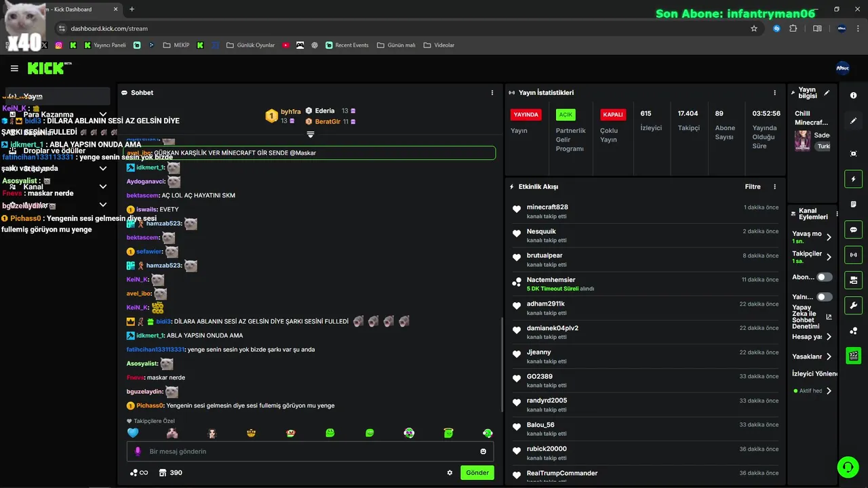Click the YAYINDA status badge
Viewport: 868px width, 488px height.
tap(526, 115)
